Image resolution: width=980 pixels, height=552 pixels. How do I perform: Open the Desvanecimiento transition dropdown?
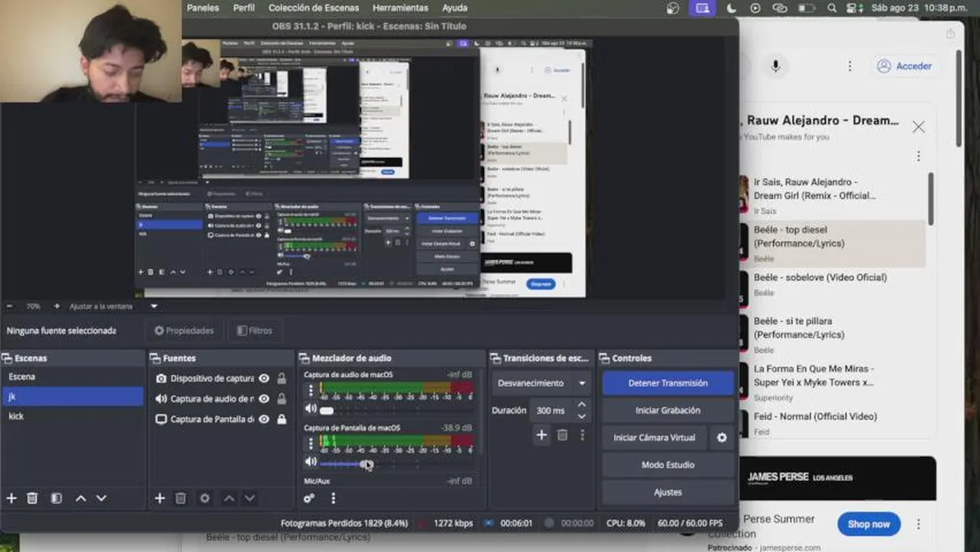coord(541,383)
